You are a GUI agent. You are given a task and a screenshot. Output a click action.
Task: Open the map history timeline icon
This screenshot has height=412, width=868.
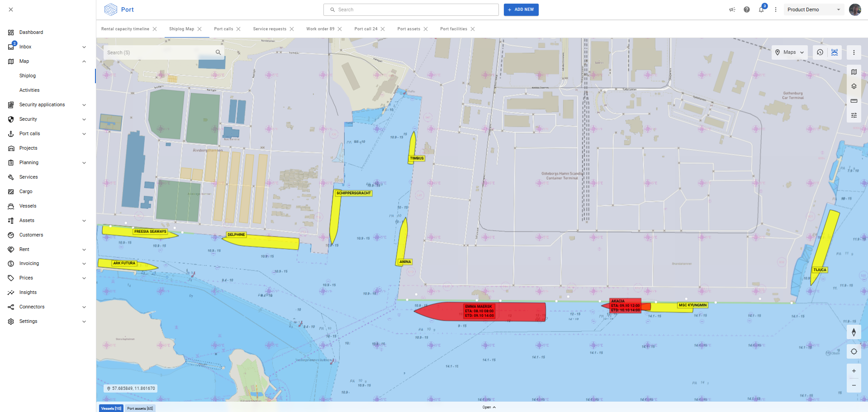[820, 52]
